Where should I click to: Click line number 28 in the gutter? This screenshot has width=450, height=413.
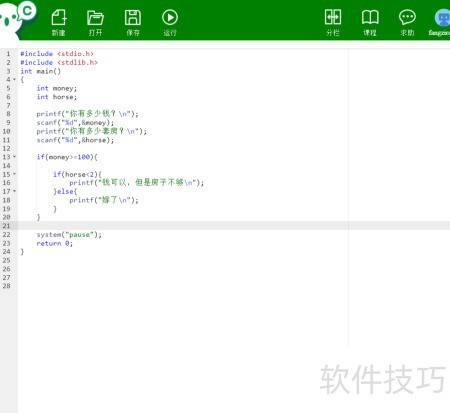7,286
